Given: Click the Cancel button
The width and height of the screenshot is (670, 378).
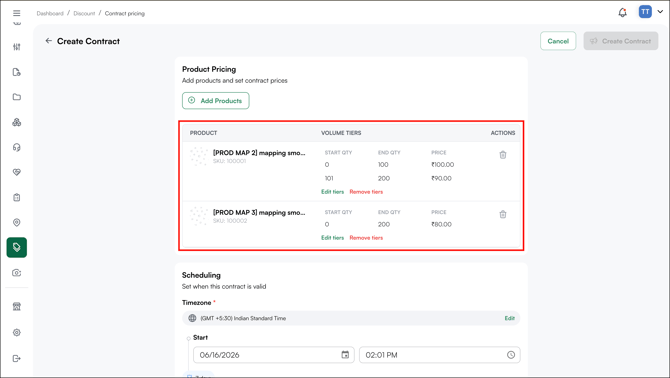Looking at the screenshot, I should coord(558,41).
